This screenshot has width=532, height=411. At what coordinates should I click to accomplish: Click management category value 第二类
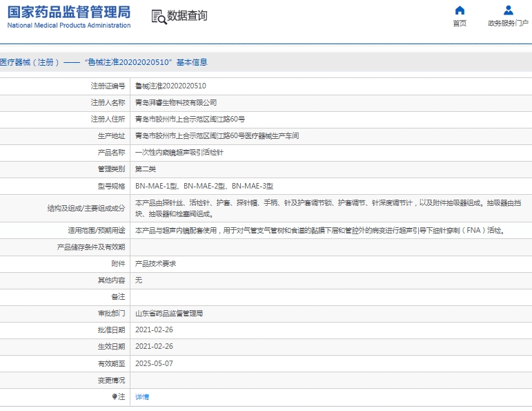(x=145, y=169)
